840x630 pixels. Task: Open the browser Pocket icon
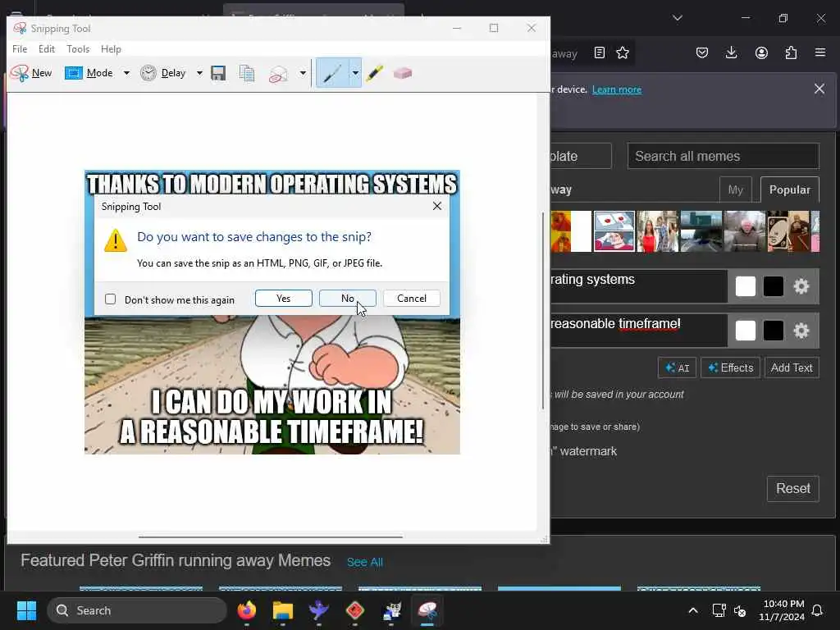[702, 52]
